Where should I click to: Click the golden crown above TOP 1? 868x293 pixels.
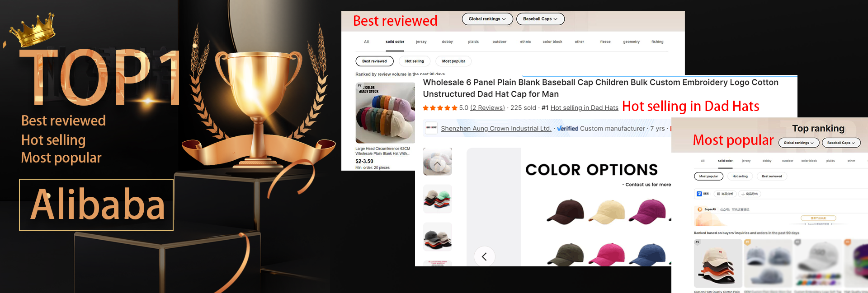(x=33, y=29)
